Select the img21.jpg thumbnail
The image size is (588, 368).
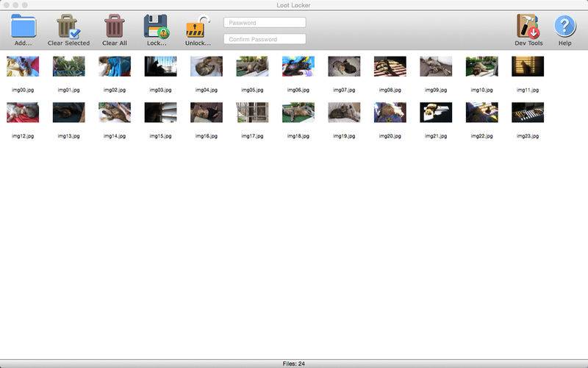click(436, 113)
